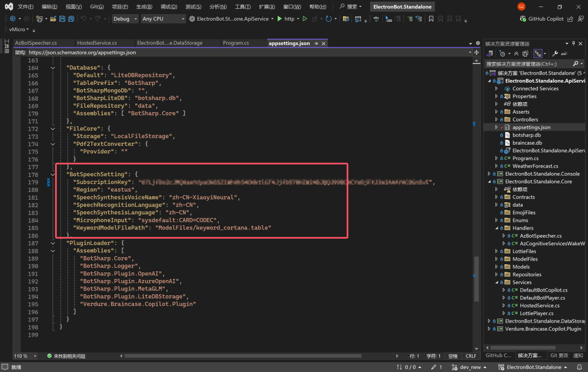Click the 未找到相关问题 status indicator

[66, 356]
